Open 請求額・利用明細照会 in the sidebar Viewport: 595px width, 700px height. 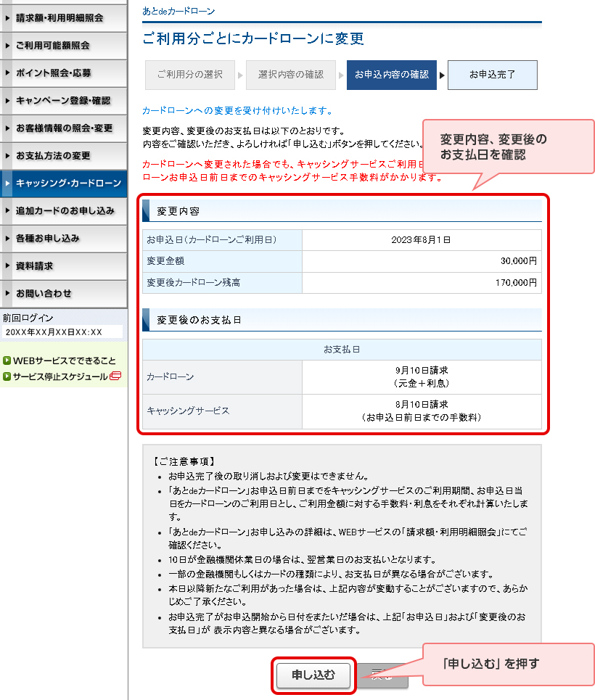coord(59,17)
